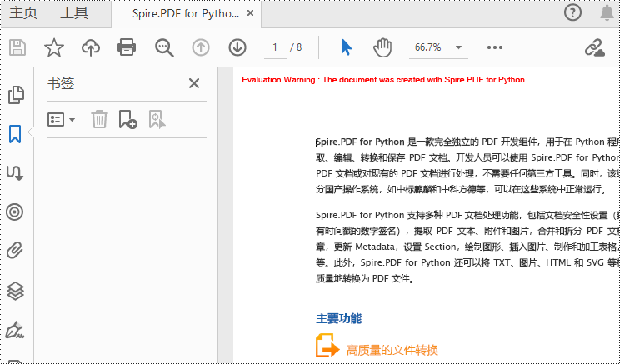
Task: Open the more tools ellipsis menu
Action: (x=495, y=47)
